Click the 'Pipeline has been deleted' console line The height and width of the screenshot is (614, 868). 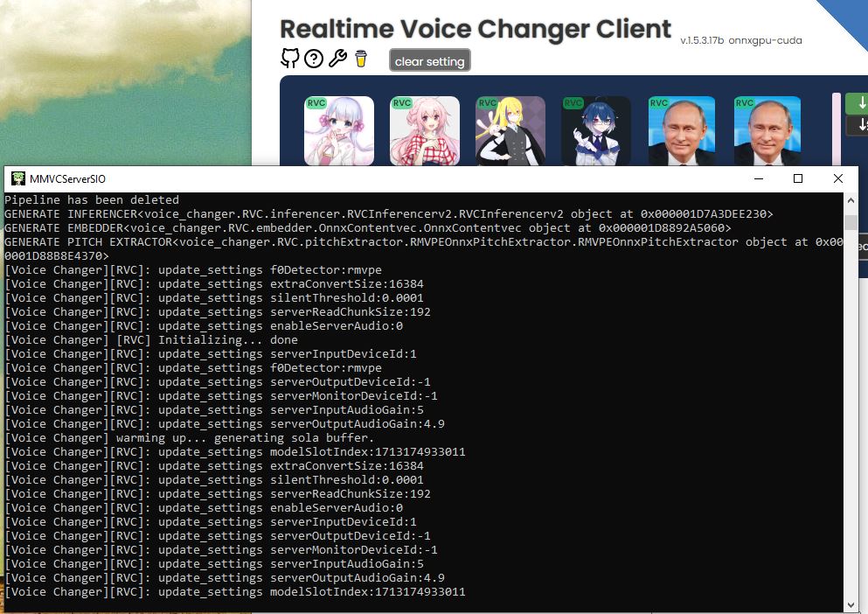tap(92, 200)
